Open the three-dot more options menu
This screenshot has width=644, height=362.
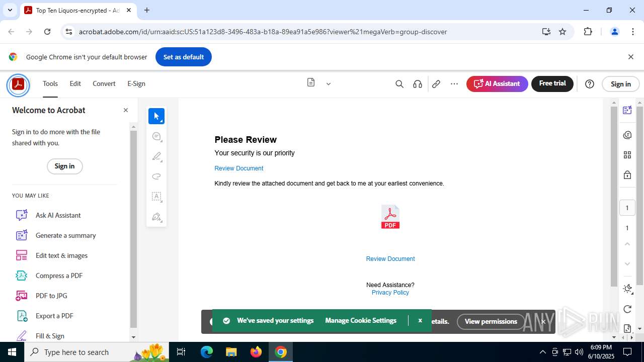pyautogui.click(x=454, y=84)
